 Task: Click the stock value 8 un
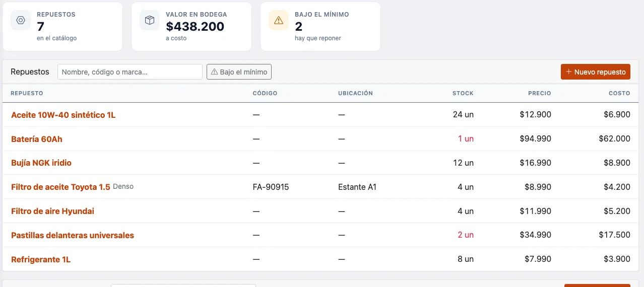point(466,259)
